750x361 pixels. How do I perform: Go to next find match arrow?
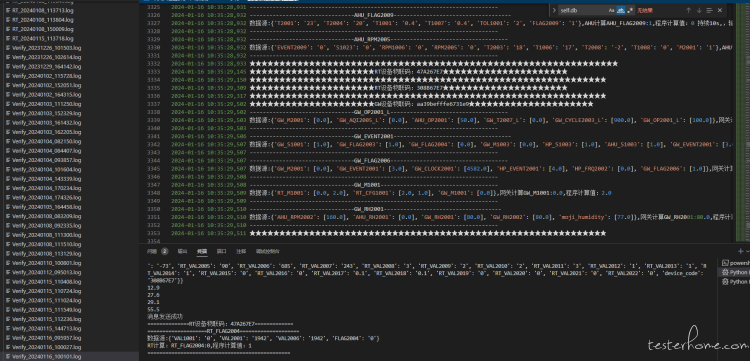[x=699, y=10]
